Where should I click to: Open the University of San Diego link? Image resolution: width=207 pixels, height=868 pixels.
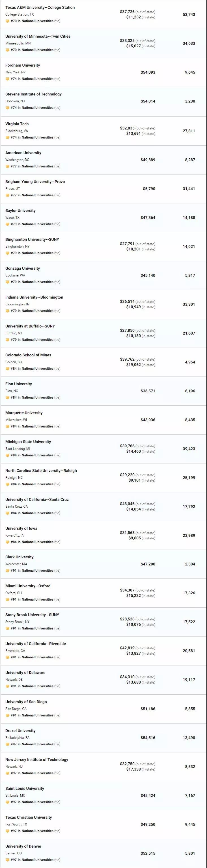tap(26, 701)
